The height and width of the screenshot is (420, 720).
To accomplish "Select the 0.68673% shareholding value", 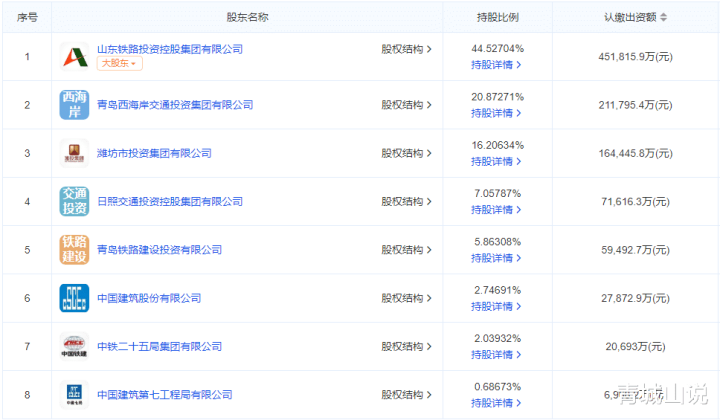I will [x=497, y=386].
